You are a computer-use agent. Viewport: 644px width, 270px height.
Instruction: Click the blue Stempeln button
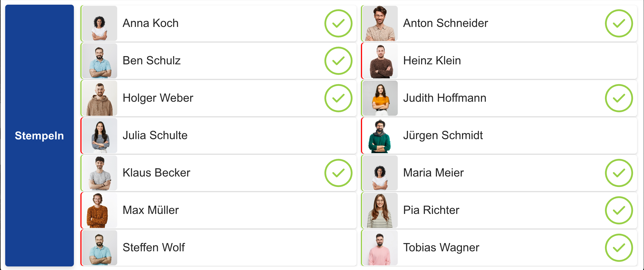click(39, 136)
